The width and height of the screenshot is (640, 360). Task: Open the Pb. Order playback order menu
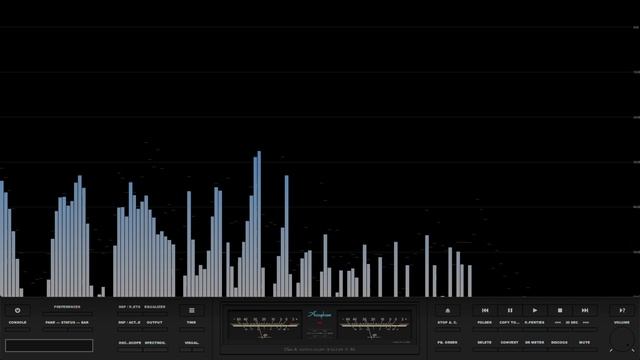[x=447, y=342]
